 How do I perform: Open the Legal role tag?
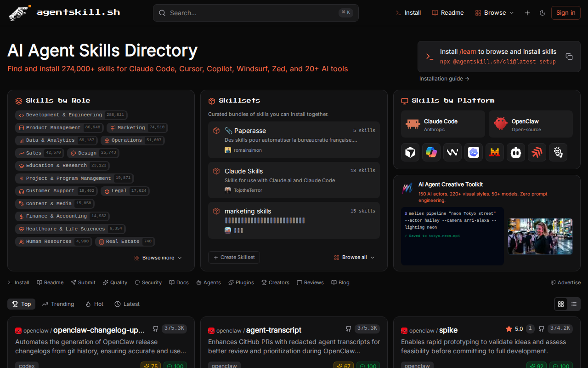point(125,191)
